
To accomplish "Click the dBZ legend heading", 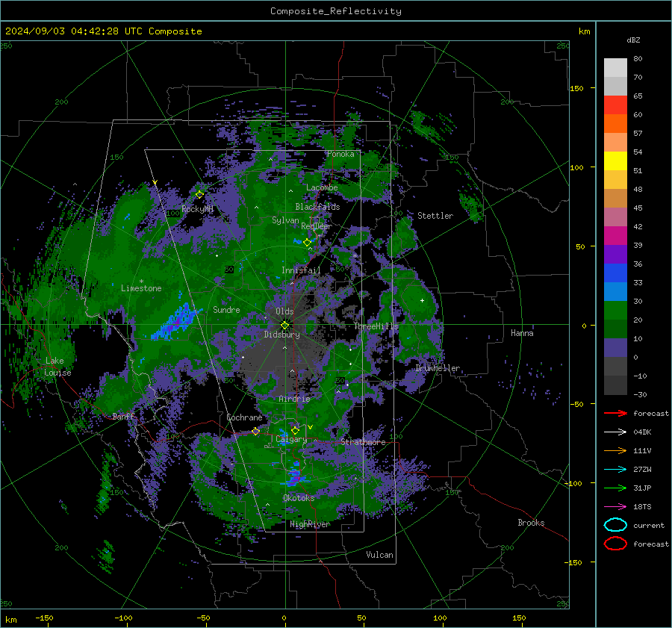I will point(633,40).
